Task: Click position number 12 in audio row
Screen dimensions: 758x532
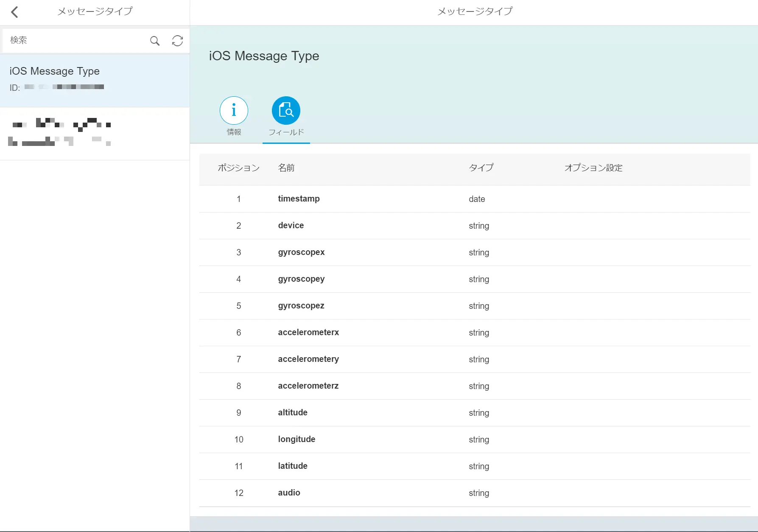Action: (x=239, y=493)
